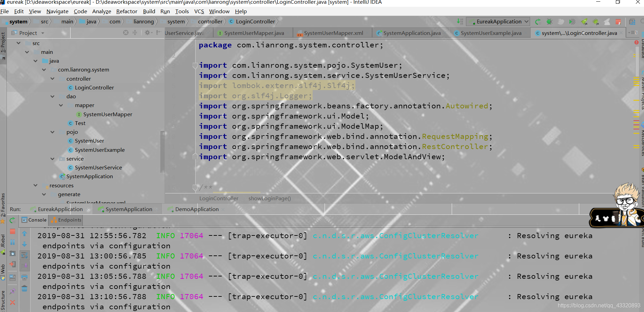Click the lianrong breadcrumb in navigation bar
Viewport: 644px width, 312px height.
[x=143, y=21]
